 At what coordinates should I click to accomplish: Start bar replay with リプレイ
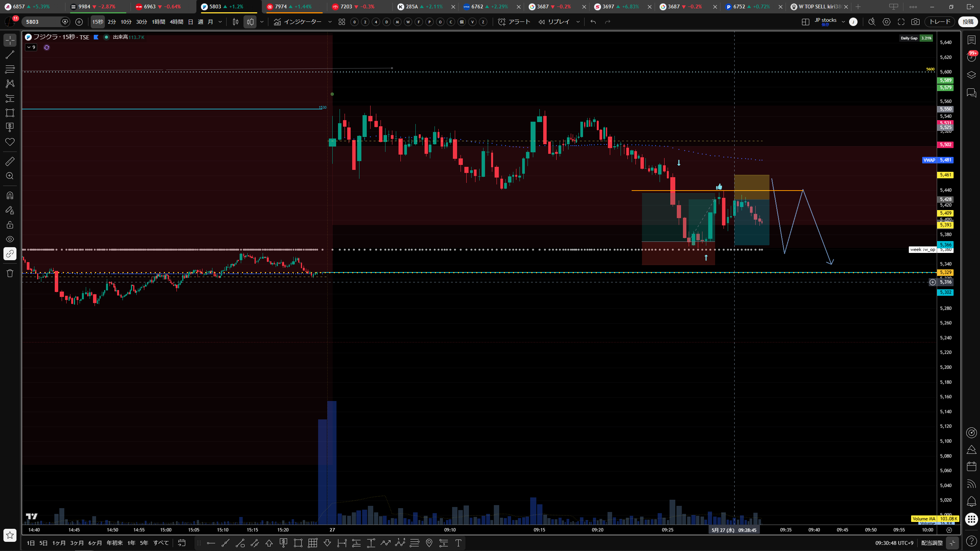(554, 22)
